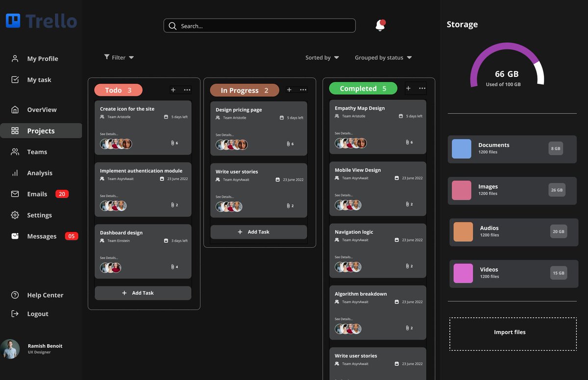Click the Documents 8 GB size badge
Viewport: 588px width, 380px height.
point(556,148)
